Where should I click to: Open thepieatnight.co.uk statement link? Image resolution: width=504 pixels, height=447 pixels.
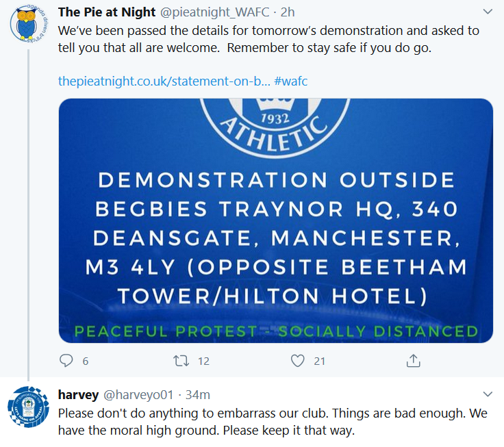click(164, 81)
